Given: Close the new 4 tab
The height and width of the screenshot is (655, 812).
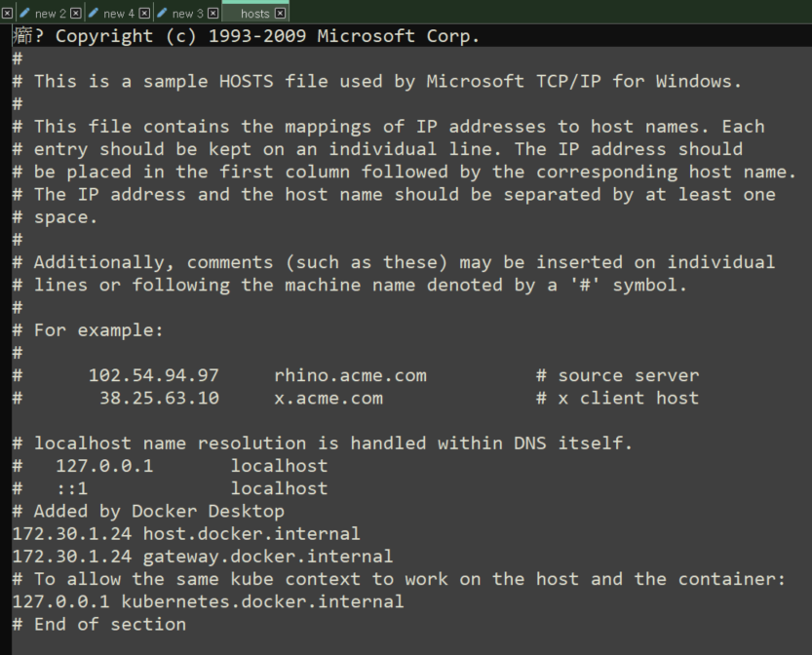Looking at the screenshot, I should point(144,13).
